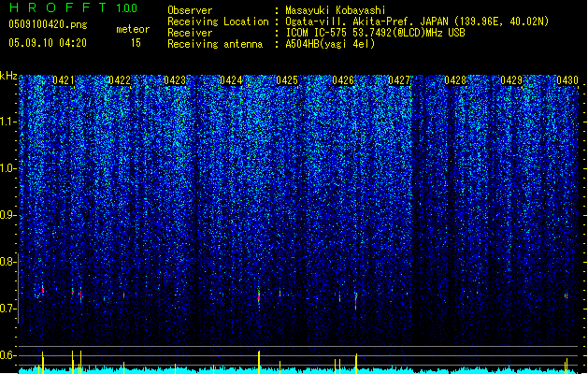Select the observer name Masayuki Kobayashi

coord(336,10)
